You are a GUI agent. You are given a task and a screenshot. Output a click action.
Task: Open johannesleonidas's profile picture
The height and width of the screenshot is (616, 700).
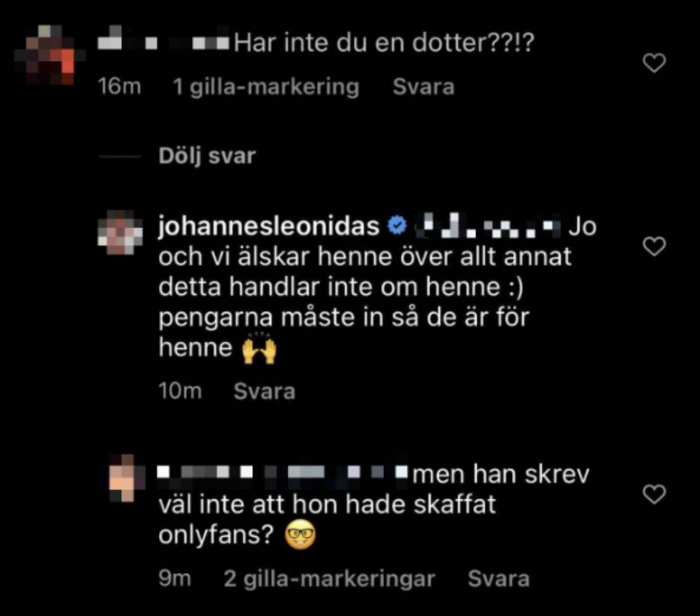tap(120, 232)
